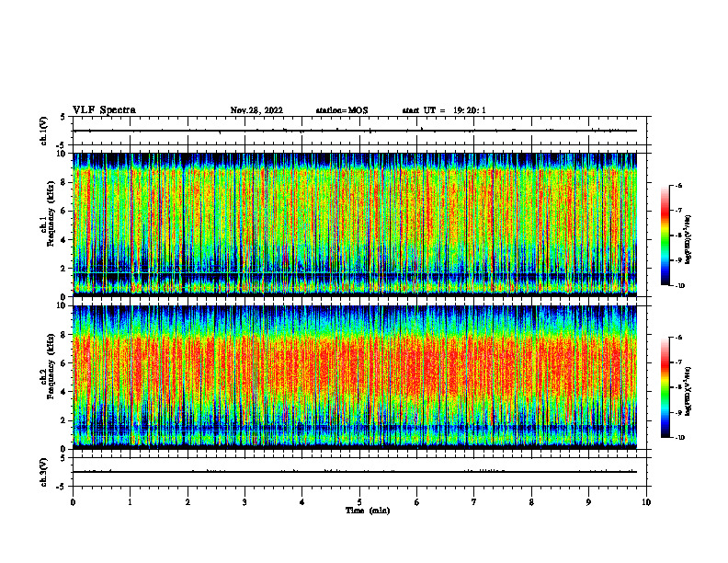Viewport: 728px width, 563px height.
Task: Click time-axis tick label "6"
Action: pyautogui.click(x=417, y=502)
